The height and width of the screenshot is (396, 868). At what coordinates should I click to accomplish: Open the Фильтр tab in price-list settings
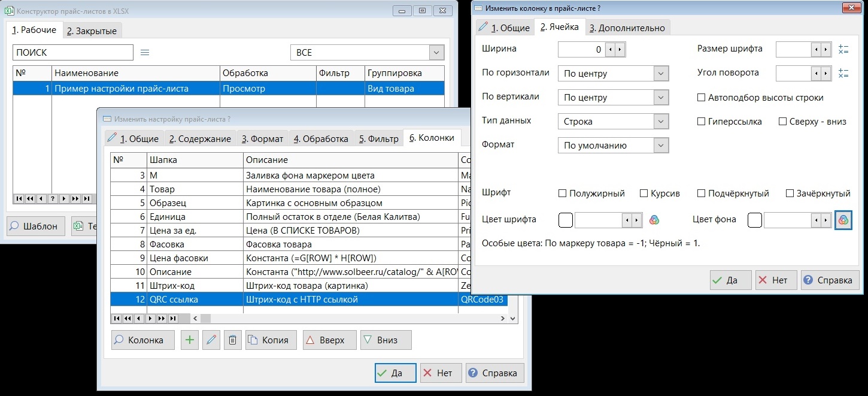378,138
